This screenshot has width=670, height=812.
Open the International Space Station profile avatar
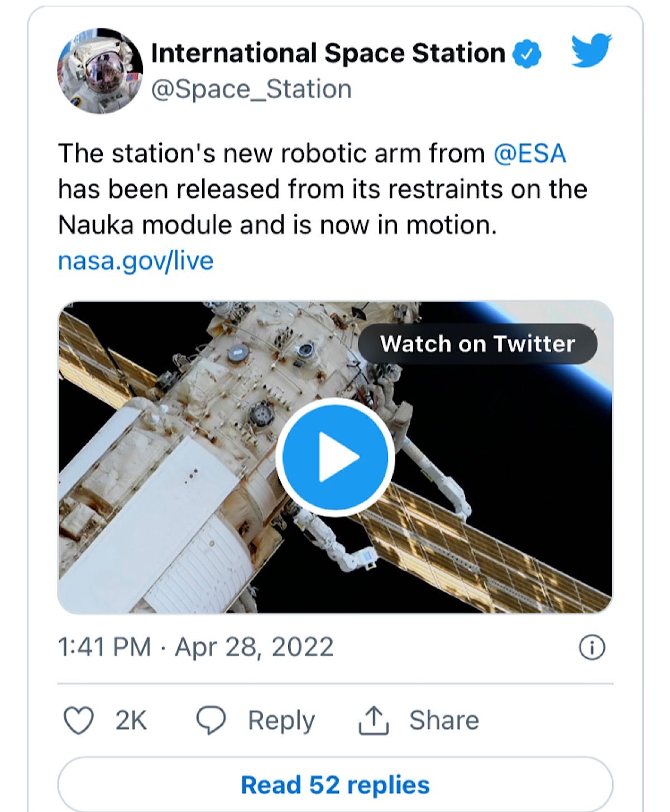point(100,71)
